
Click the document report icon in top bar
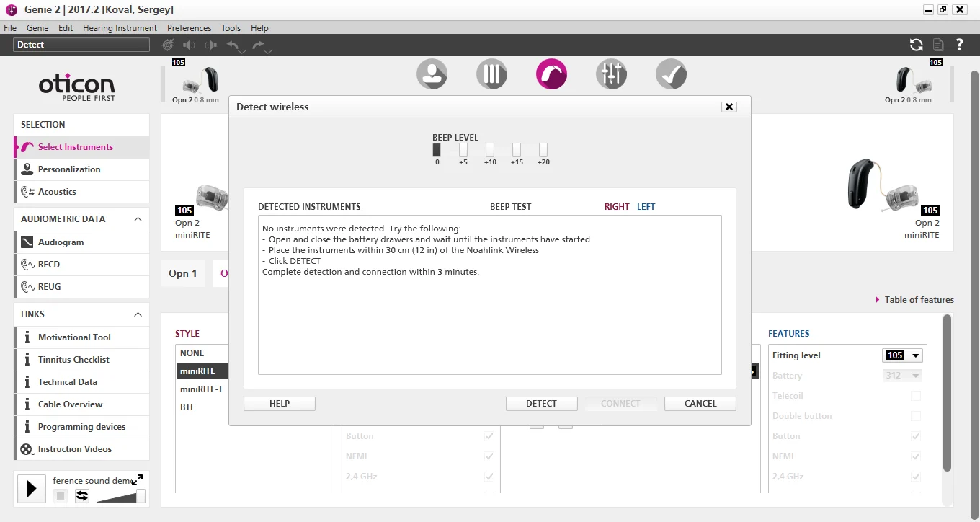pyautogui.click(x=937, y=45)
